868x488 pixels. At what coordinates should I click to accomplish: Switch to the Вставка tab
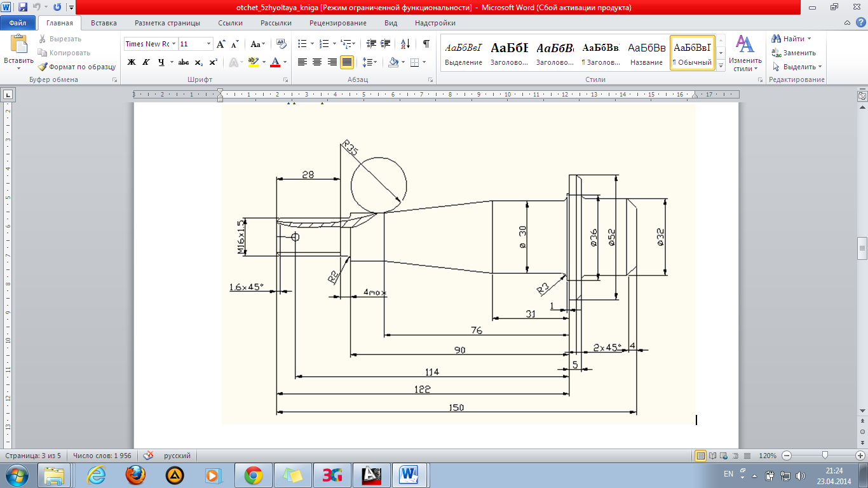pyautogui.click(x=104, y=23)
